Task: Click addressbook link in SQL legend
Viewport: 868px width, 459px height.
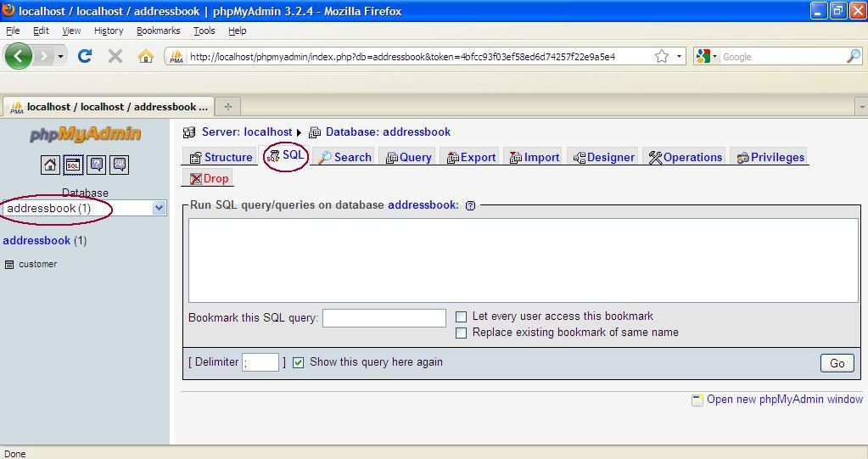Action: pos(423,205)
